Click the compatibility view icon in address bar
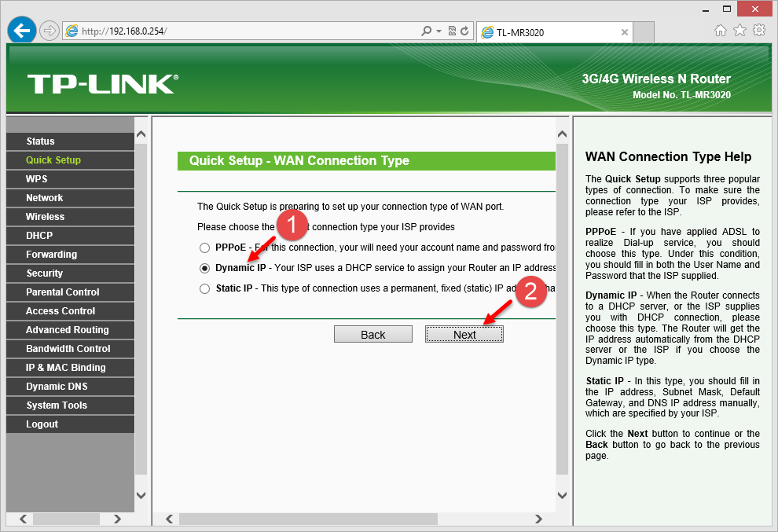This screenshot has width=778, height=532. coord(452,31)
